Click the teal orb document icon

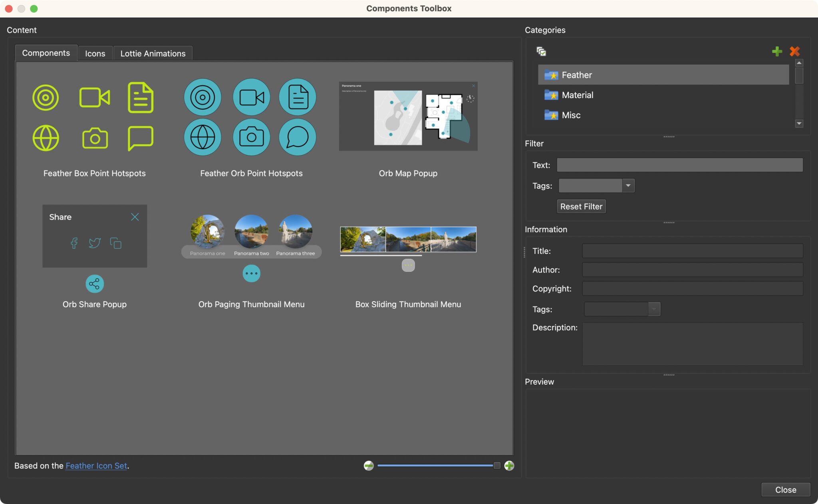(x=298, y=97)
